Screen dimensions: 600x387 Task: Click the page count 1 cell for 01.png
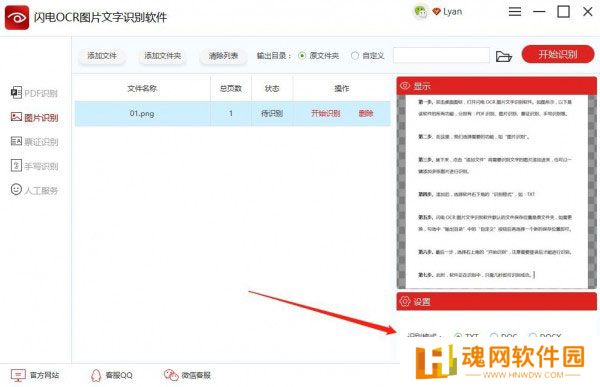[x=231, y=113]
